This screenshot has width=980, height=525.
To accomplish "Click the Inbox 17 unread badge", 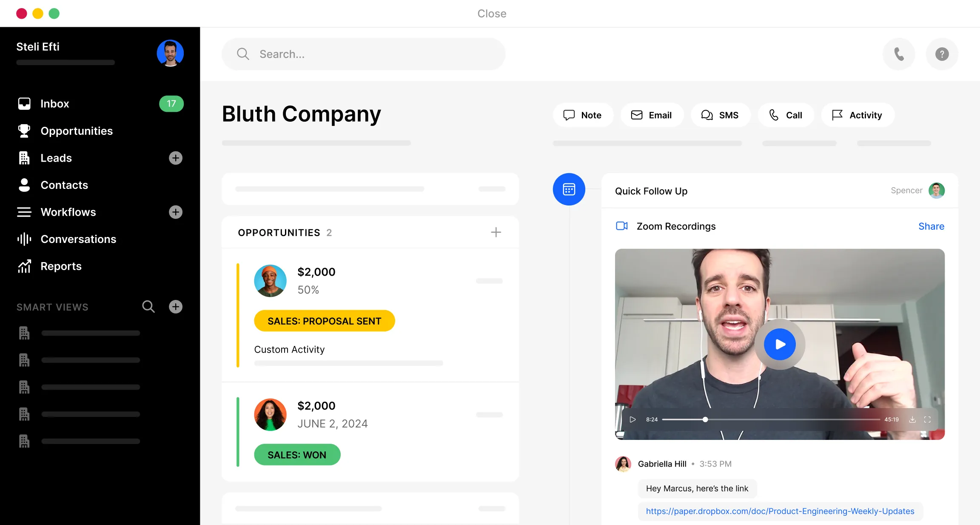I will (171, 104).
